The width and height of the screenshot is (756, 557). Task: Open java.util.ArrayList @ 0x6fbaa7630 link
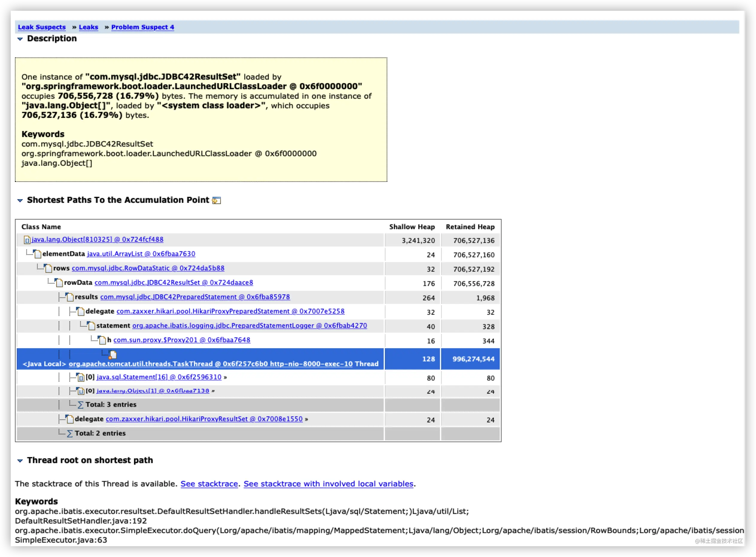(141, 254)
